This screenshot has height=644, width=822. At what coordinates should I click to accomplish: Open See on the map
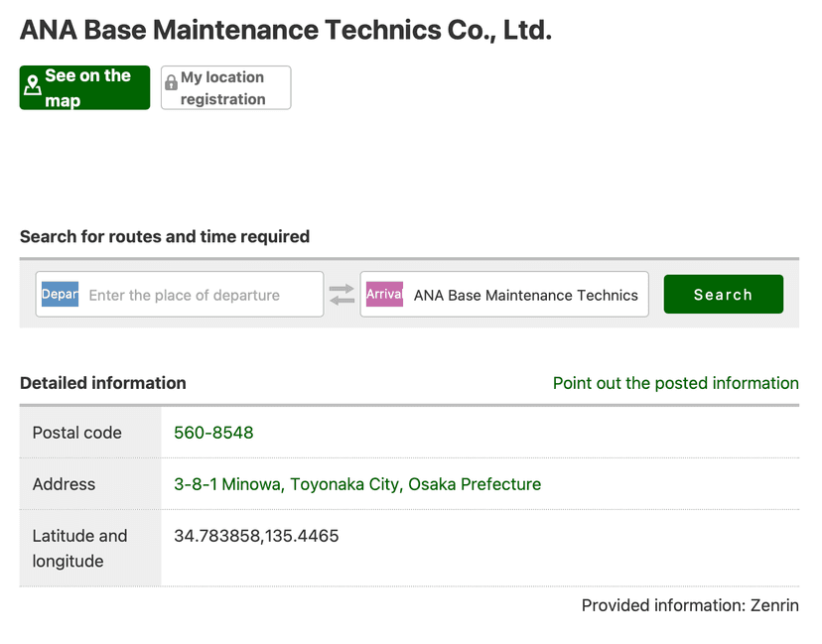[x=85, y=87]
